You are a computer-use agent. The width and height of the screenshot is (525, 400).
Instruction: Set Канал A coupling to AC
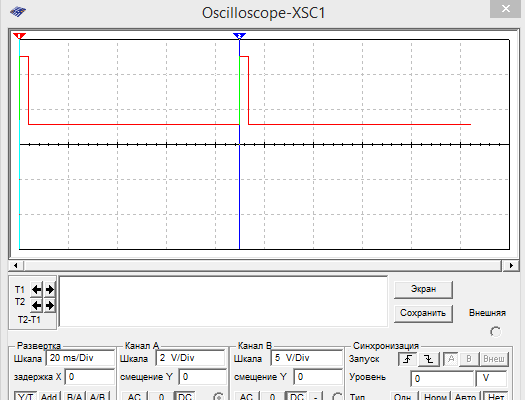134,396
